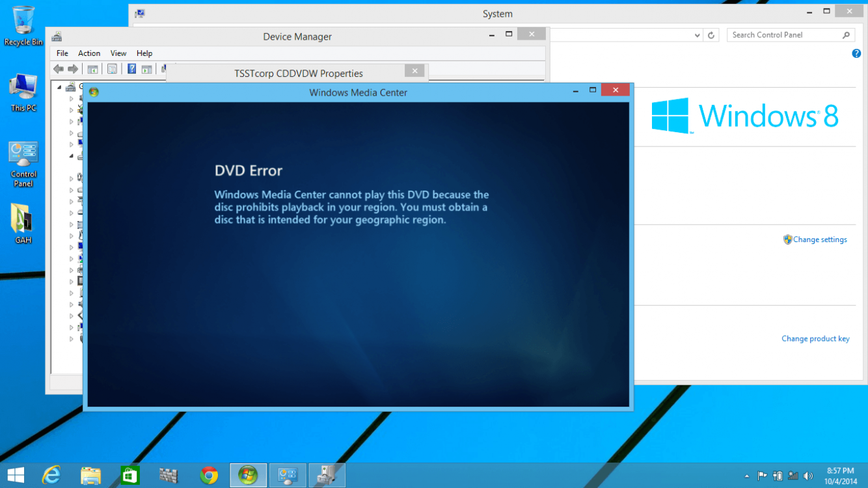Click the Change settings link
This screenshot has height=488, width=868.
pyautogui.click(x=820, y=239)
